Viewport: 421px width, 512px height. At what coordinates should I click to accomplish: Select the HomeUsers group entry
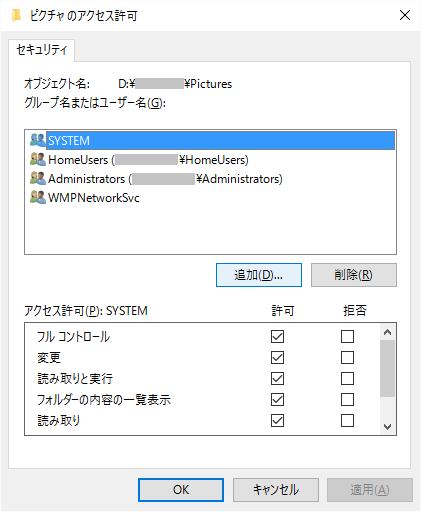click(149, 160)
